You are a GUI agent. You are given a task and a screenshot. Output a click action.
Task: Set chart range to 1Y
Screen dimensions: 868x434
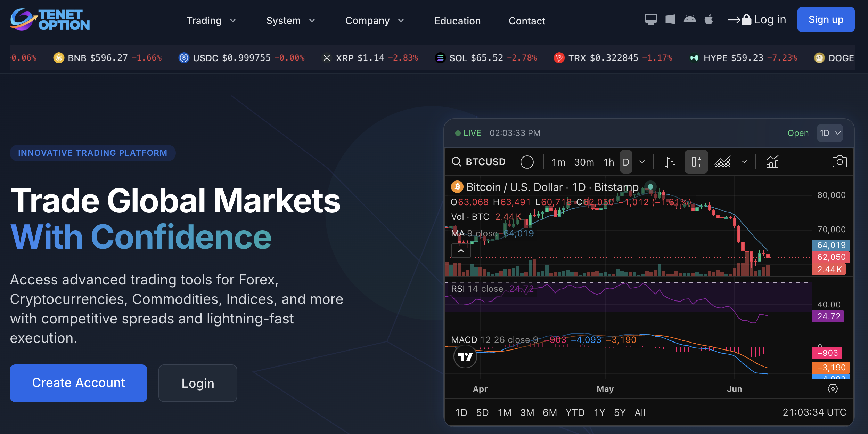coord(599,412)
